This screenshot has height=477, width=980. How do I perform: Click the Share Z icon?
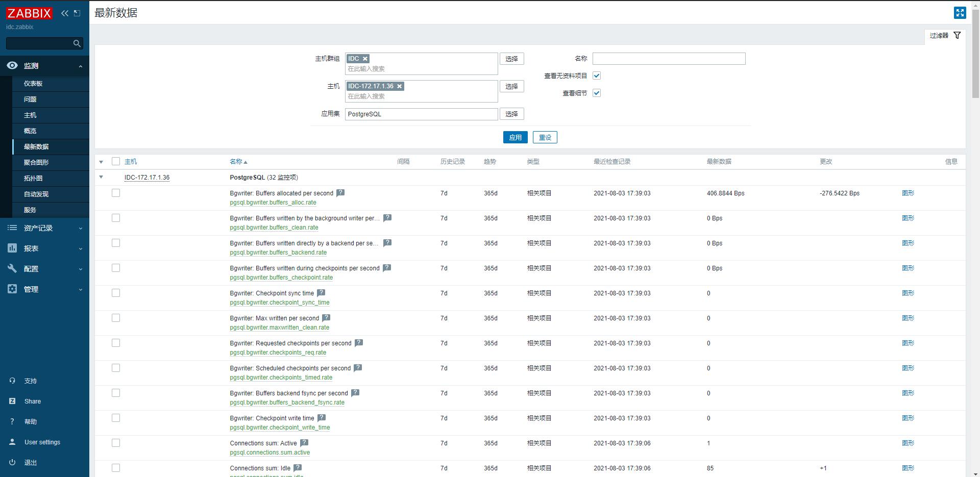pos(12,401)
